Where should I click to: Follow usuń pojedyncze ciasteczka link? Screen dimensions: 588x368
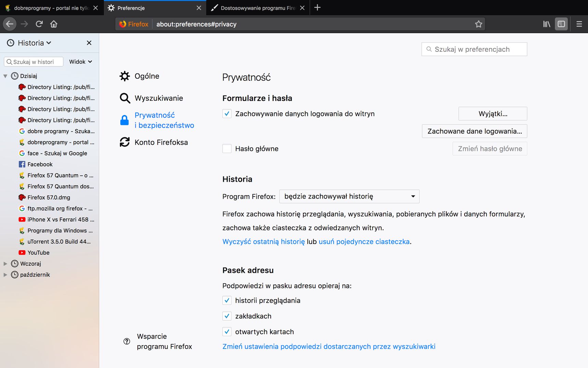[364, 242]
